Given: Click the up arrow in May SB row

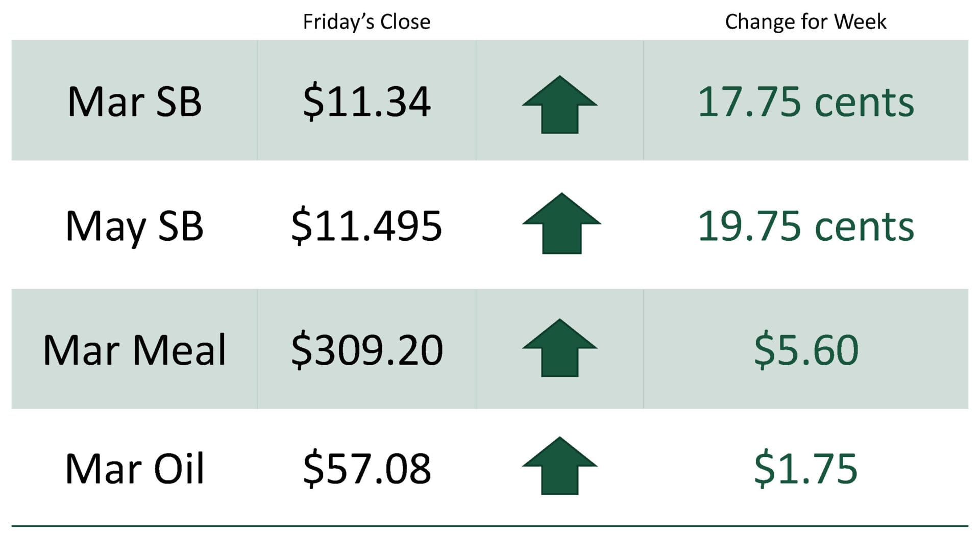Looking at the screenshot, I should 561,223.
